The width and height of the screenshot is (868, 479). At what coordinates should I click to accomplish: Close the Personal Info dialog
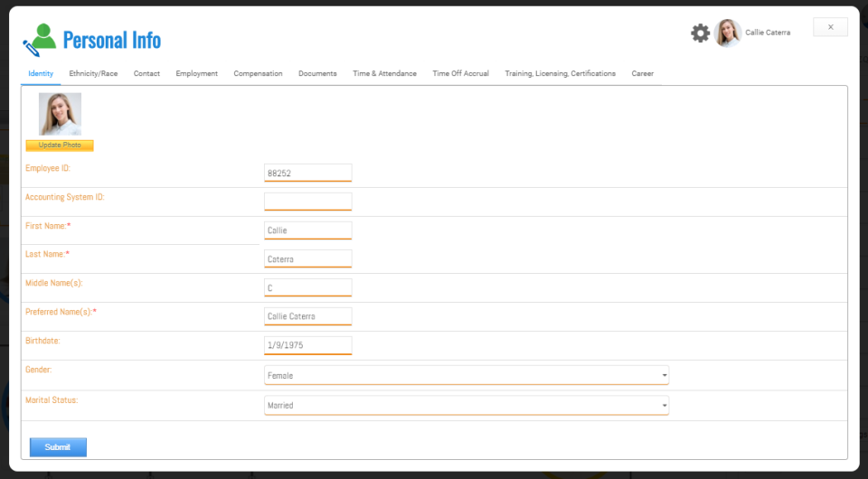(x=830, y=27)
